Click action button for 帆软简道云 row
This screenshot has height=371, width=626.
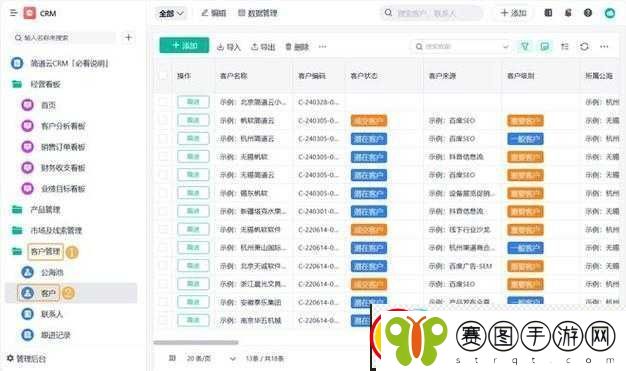point(193,120)
